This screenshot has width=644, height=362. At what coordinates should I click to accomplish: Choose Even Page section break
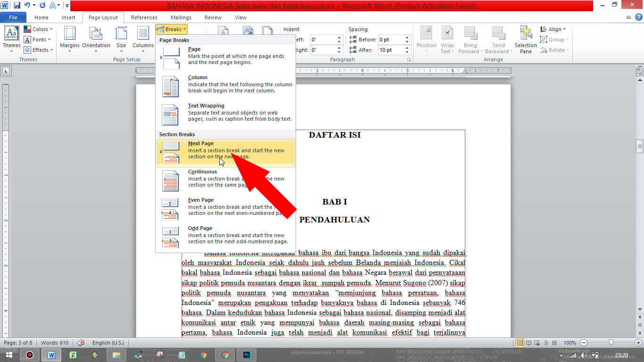click(x=225, y=210)
